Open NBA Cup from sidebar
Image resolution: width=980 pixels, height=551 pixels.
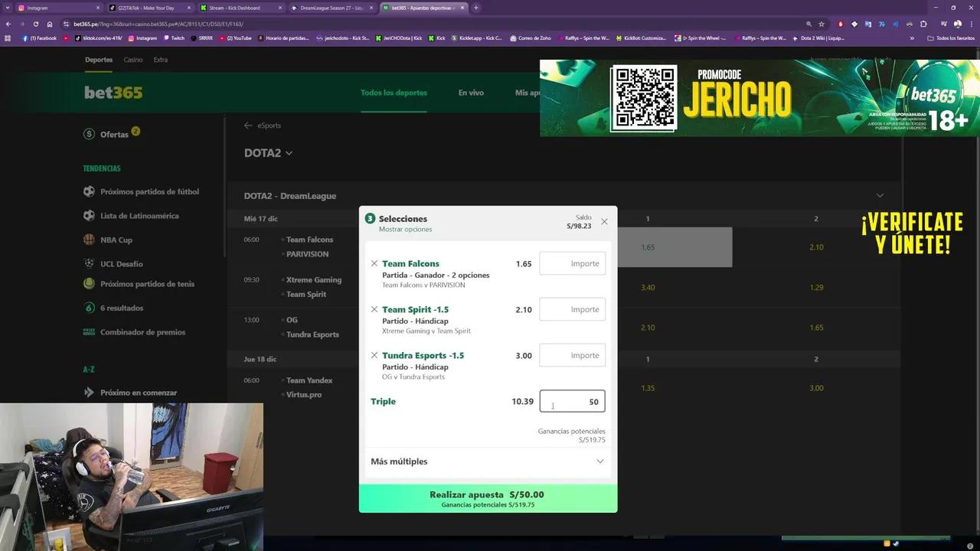coord(116,240)
